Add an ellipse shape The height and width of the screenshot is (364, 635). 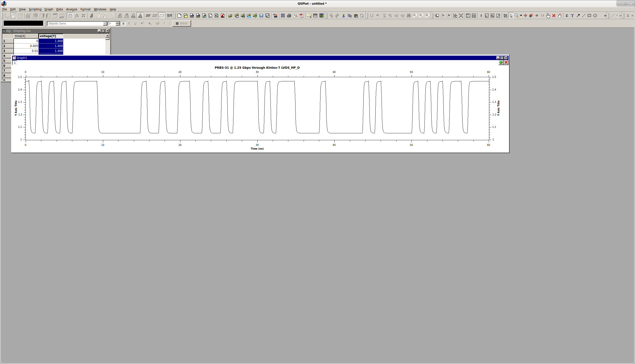point(595,16)
